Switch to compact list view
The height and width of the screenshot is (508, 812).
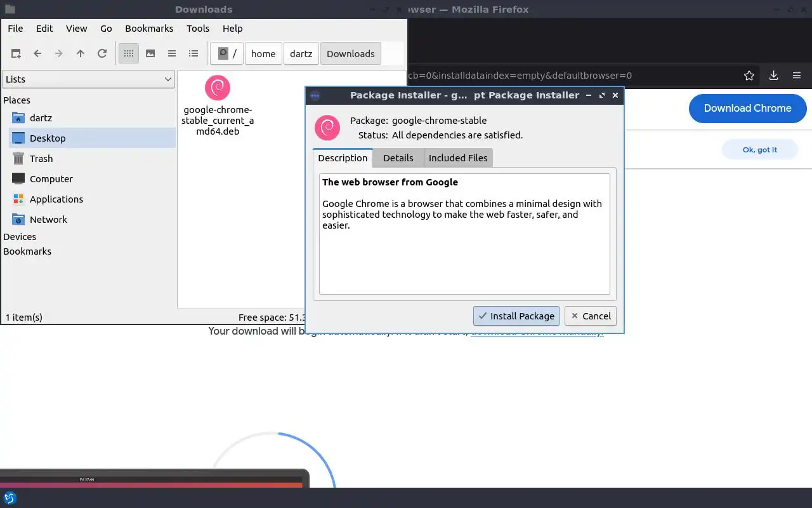click(x=172, y=54)
